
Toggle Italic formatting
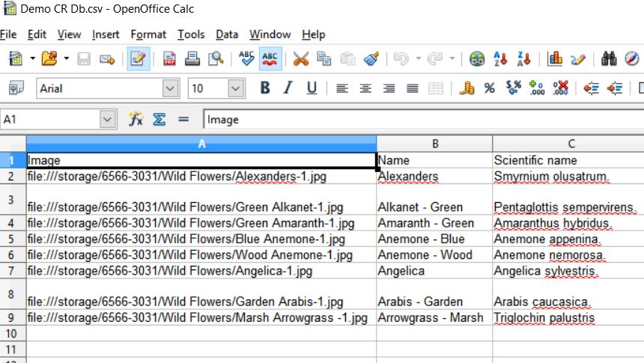click(288, 88)
